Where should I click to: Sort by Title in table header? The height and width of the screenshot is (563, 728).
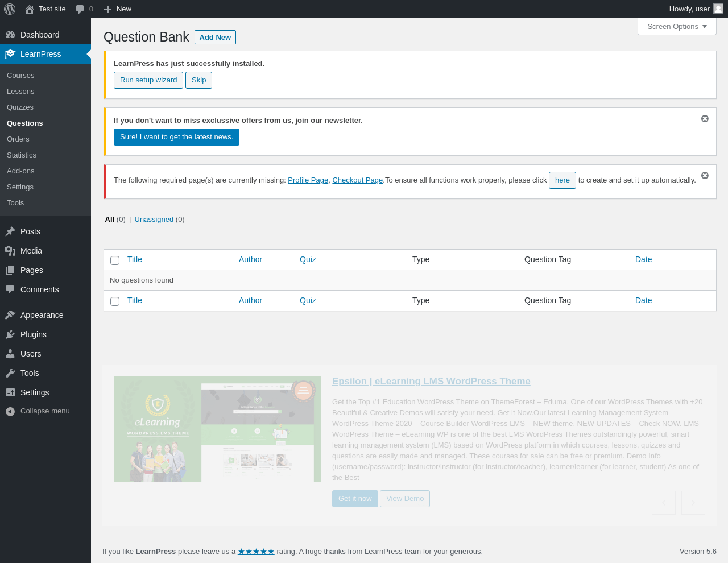point(135,259)
